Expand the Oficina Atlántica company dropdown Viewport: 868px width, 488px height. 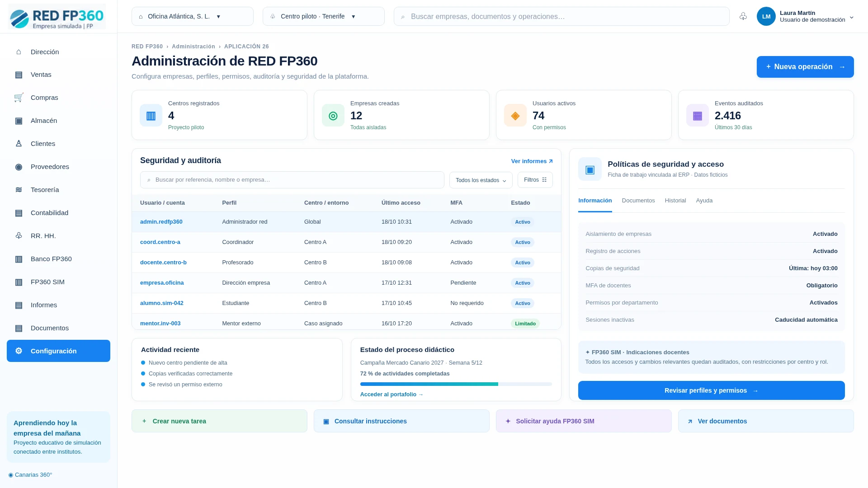(193, 16)
